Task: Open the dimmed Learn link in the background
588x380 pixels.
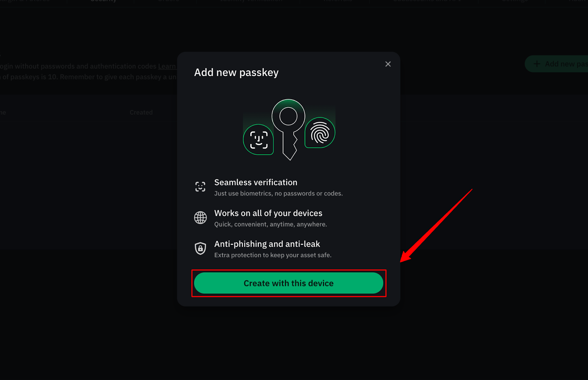Action: click(x=167, y=66)
